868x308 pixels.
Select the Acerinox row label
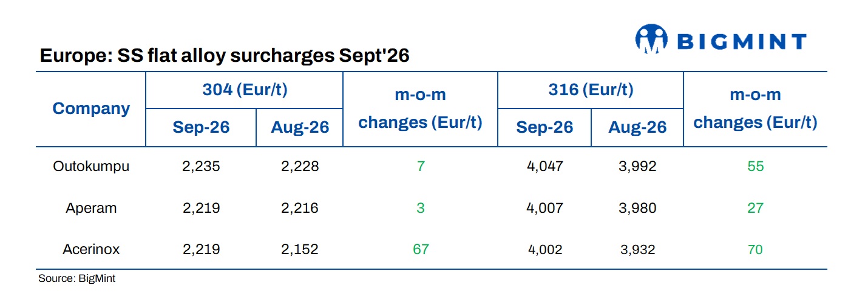point(91,249)
